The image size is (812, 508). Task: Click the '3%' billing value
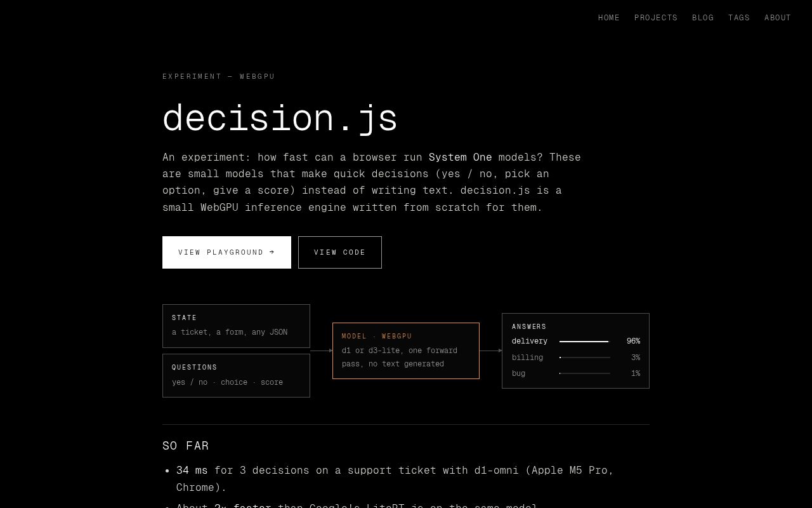point(636,358)
